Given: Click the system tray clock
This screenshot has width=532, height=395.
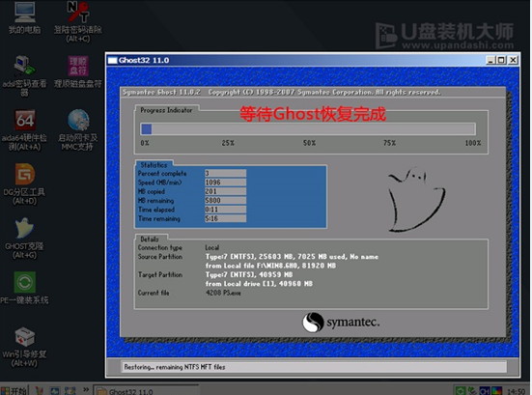Looking at the screenshot, I should pyautogui.click(x=516, y=391).
